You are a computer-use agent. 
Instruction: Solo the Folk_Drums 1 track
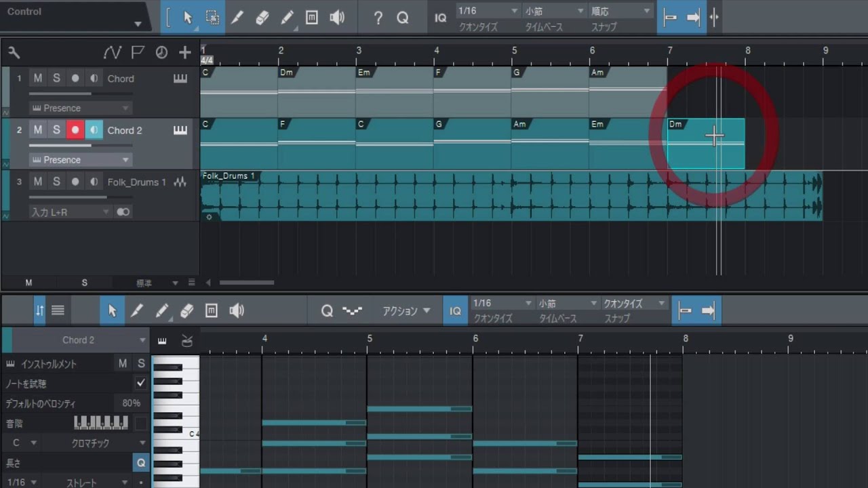56,182
